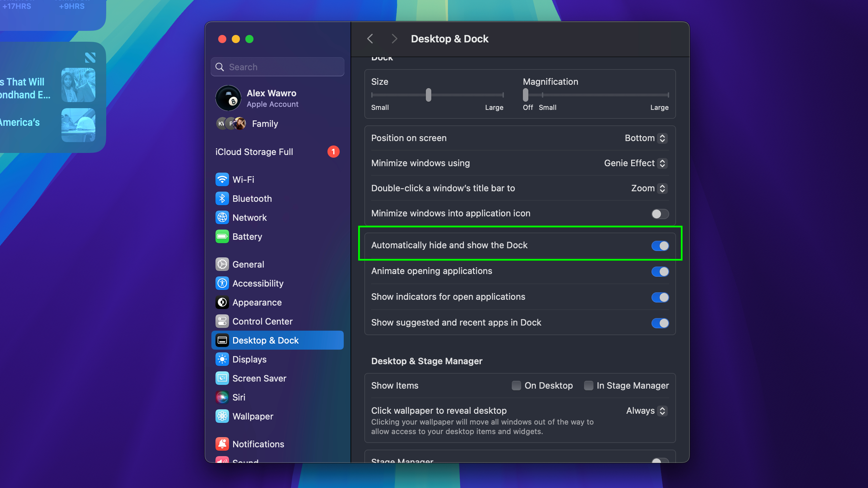868x488 pixels.
Task: Open Desktop & Dock in the sidebar
Action: 277,340
